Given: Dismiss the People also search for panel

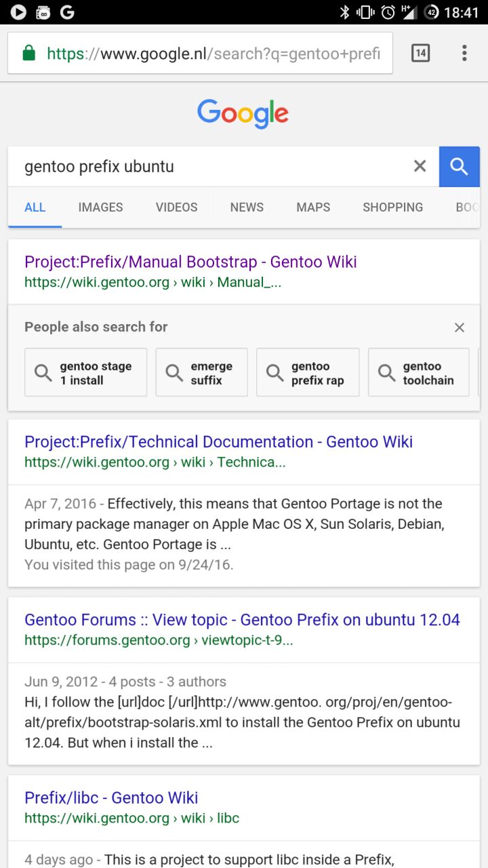Looking at the screenshot, I should click(x=460, y=328).
